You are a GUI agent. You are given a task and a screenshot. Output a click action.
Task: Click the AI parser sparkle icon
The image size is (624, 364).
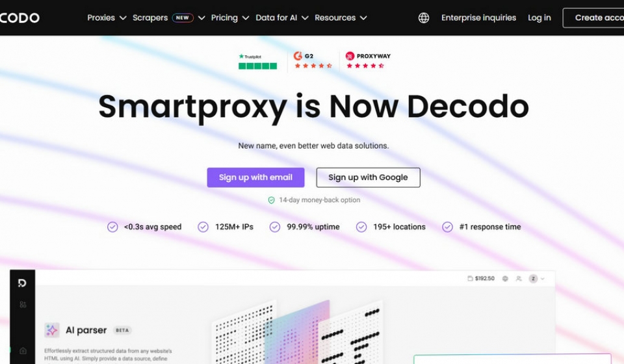(x=52, y=330)
